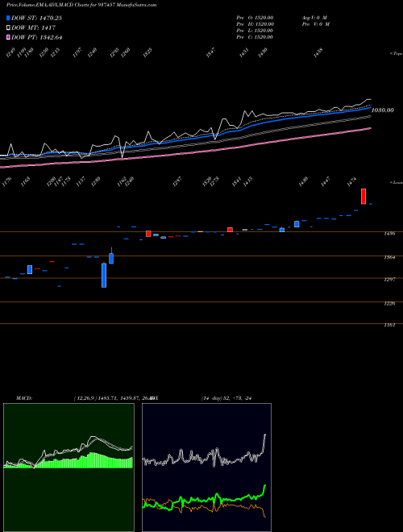
Task: Select the DOW MT: 1417 label
Action: [x=33, y=27]
